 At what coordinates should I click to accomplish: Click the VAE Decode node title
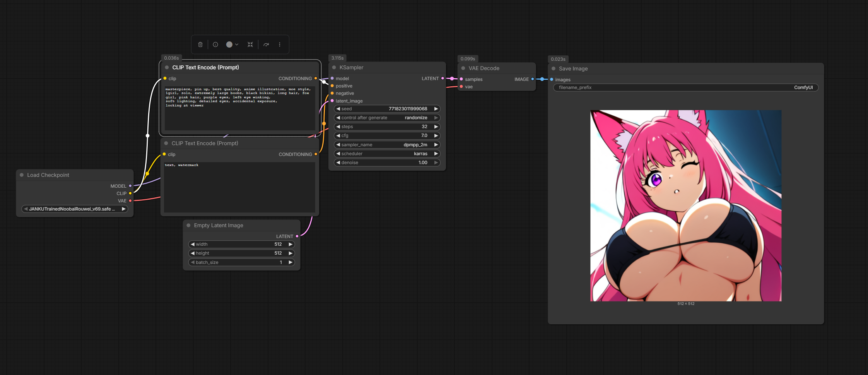484,68
